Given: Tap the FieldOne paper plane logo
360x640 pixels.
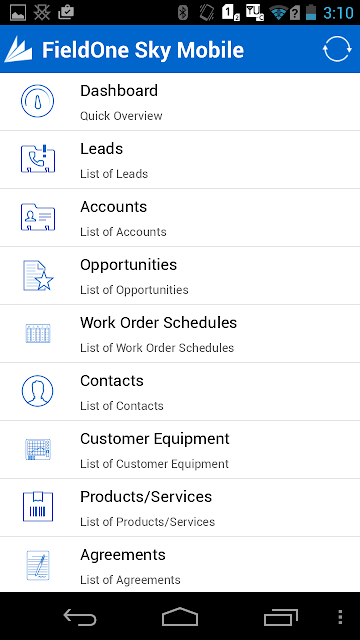Looking at the screenshot, I should click(x=18, y=49).
